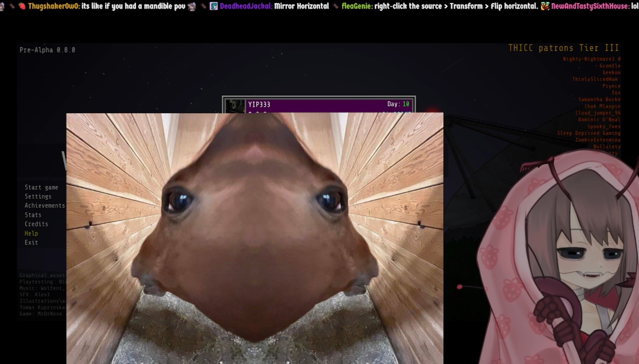Click the patron name 'ZombieExtermina'
The image size is (639, 364).
598,140
